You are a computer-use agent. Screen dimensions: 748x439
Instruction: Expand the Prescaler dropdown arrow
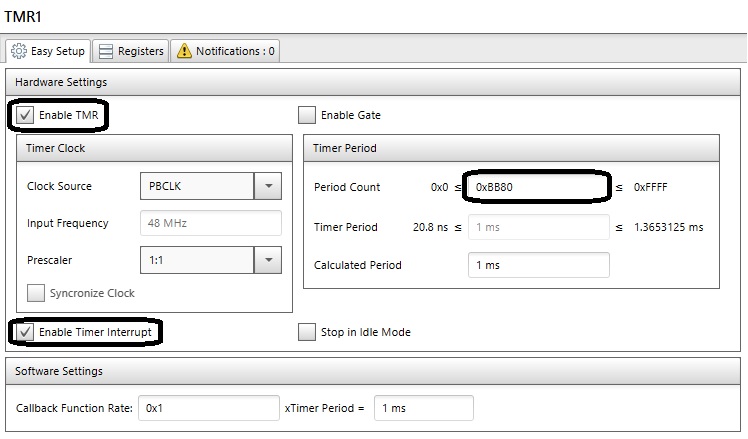click(x=268, y=260)
